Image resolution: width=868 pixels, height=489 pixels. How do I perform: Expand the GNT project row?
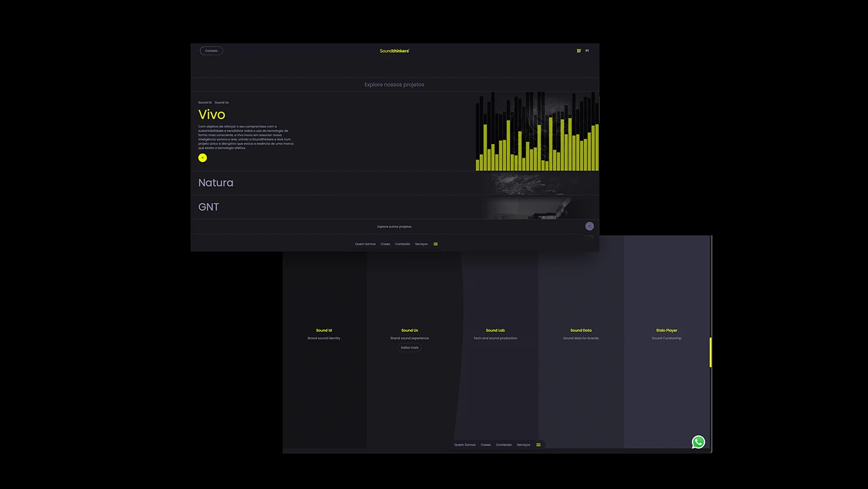[208, 207]
